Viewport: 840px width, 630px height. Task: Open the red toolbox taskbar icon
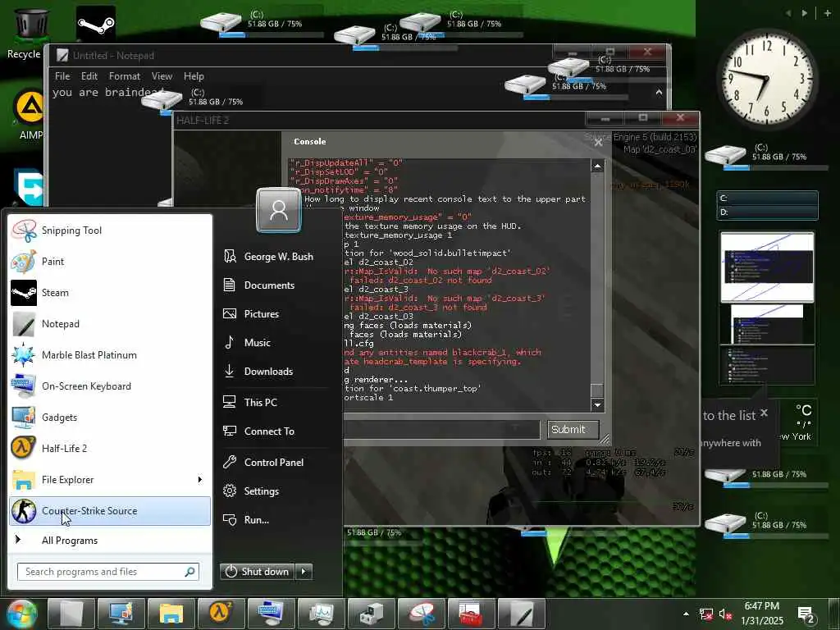[472, 614]
